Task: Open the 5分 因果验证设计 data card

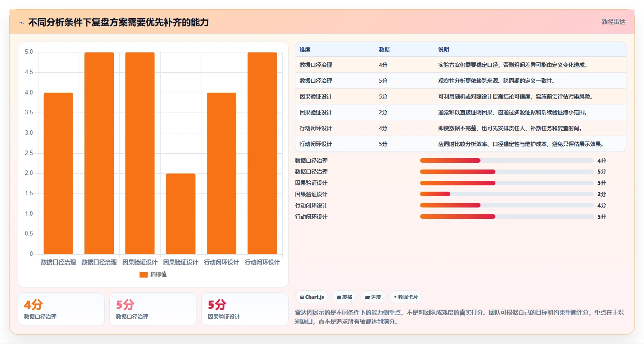Action: pos(245,309)
